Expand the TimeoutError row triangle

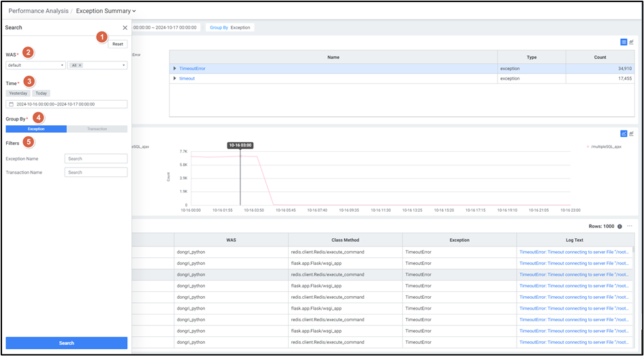coord(175,69)
